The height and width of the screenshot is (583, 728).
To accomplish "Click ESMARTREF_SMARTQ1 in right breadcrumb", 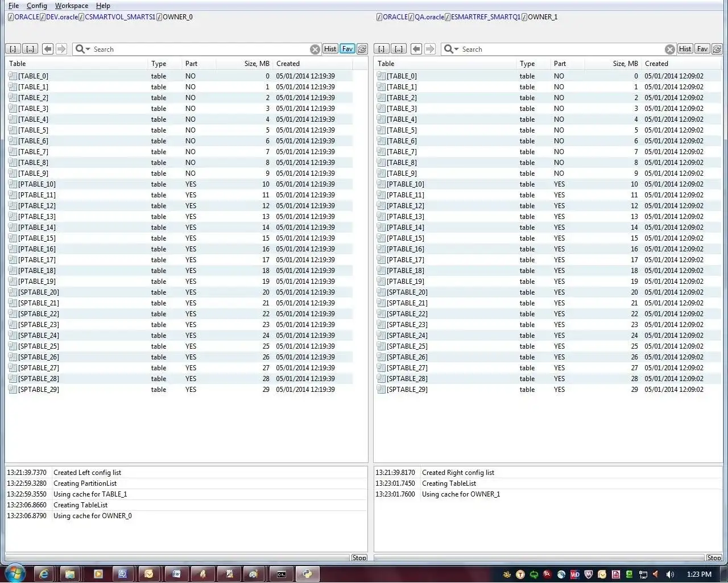I will (x=486, y=17).
